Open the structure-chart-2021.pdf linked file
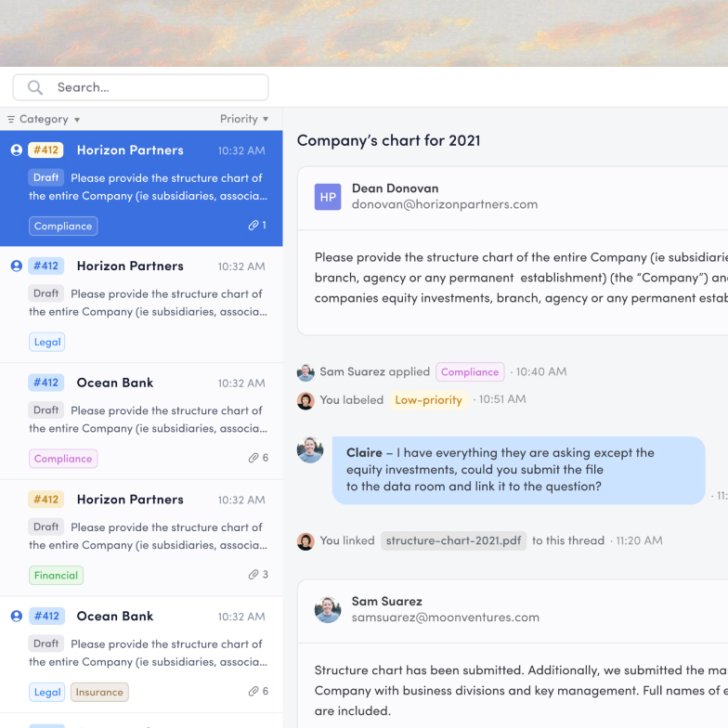This screenshot has height=728, width=728. pyautogui.click(x=454, y=540)
